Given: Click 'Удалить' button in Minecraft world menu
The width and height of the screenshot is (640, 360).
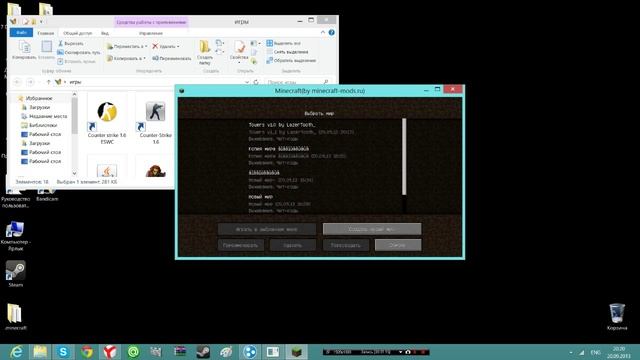Looking at the screenshot, I should (293, 245).
